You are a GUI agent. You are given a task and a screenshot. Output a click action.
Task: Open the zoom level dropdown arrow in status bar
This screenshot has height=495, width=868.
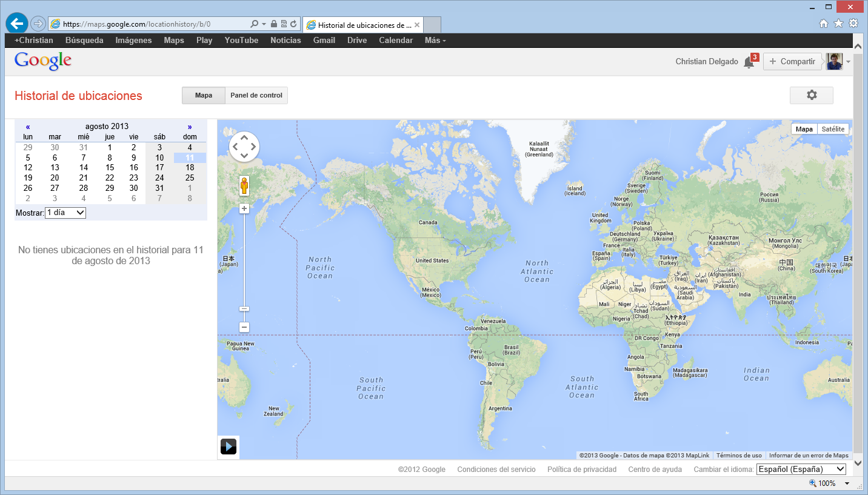tap(847, 483)
